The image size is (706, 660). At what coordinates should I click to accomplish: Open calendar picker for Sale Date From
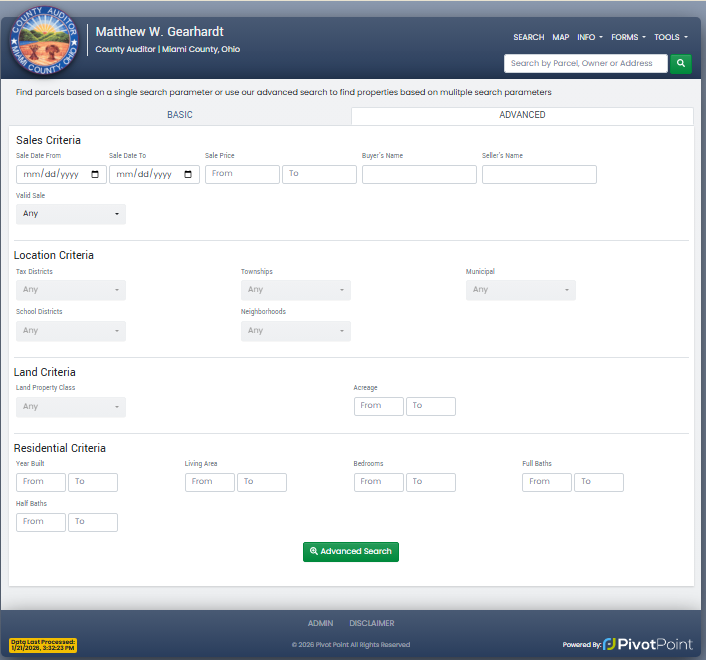coord(95,174)
